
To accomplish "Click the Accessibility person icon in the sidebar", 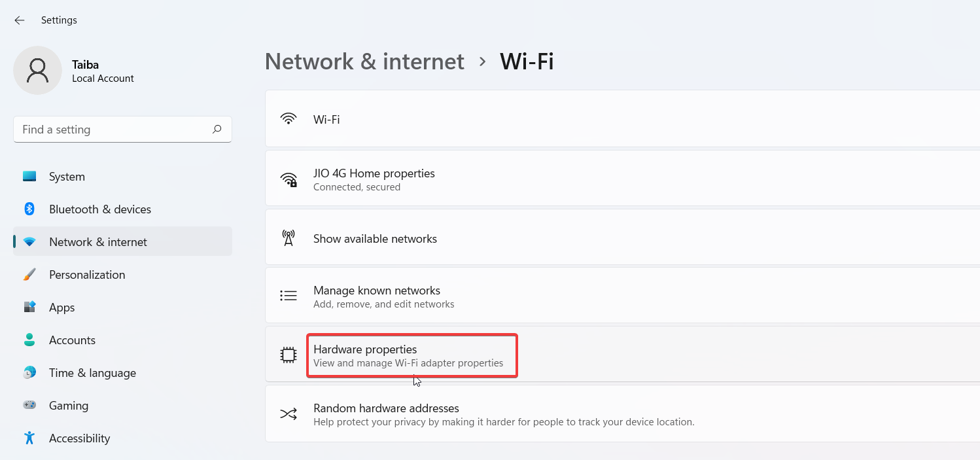I will pyautogui.click(x=29, y=438).
